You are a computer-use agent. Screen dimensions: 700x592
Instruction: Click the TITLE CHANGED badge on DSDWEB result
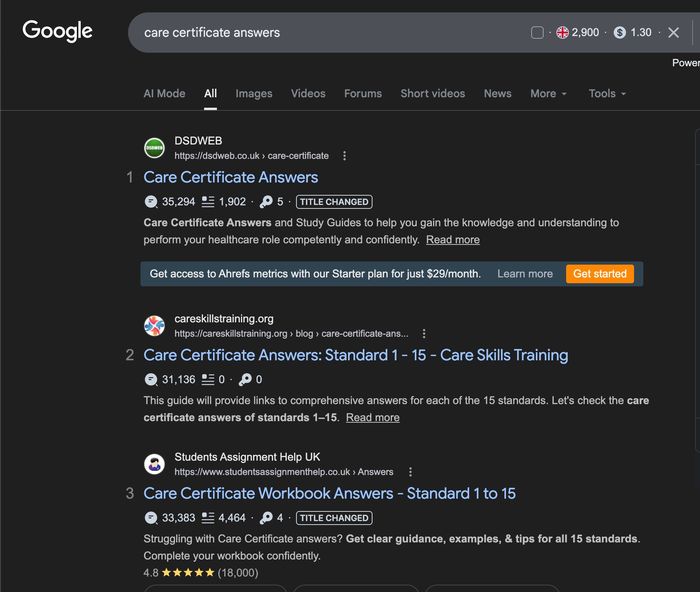pyautogui.click(x=334, y=202)
